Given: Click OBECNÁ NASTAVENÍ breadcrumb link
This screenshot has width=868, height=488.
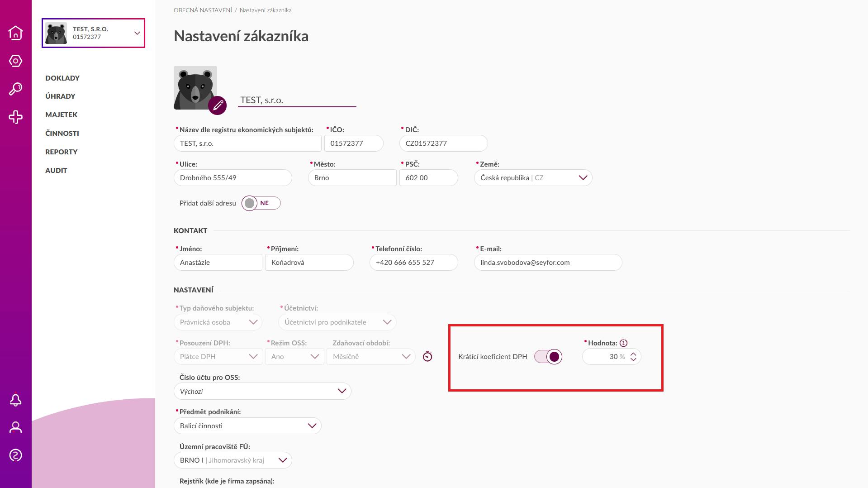Looking at the screenshot, I should click(203, 10).
